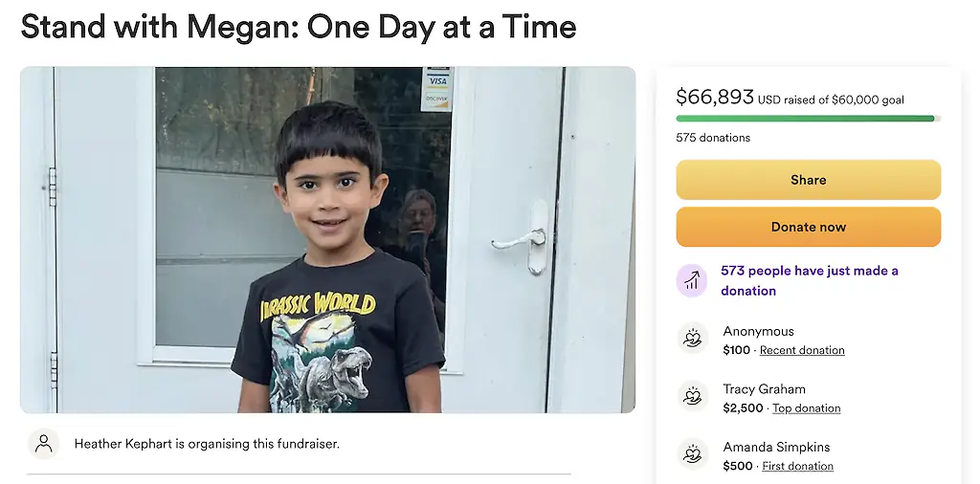Click the donor name Tracy Graham
Screen dimensions: 980x484
tap(764, 389)
